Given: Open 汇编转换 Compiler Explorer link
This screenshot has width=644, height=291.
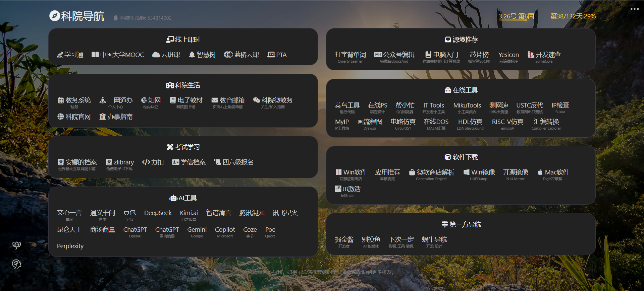Looking at the screenshot, I should pyautogui.click(x=546, y=124).
